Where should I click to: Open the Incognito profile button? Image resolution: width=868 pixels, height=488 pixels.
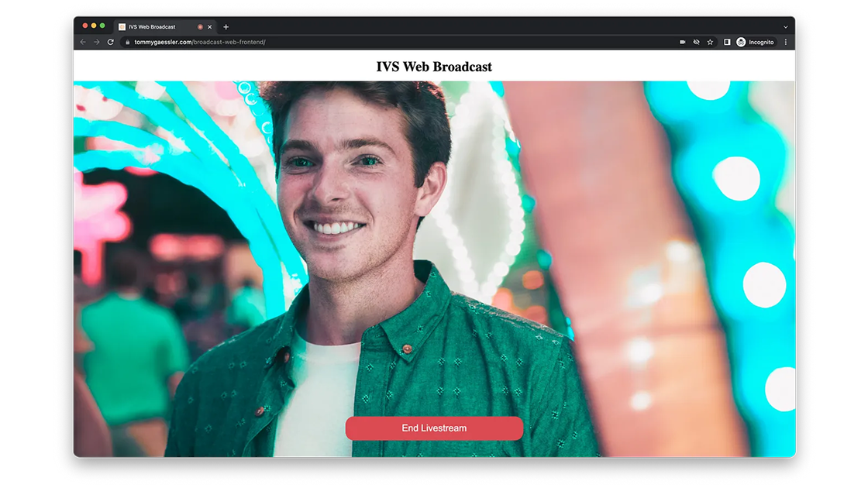[755, 42]
